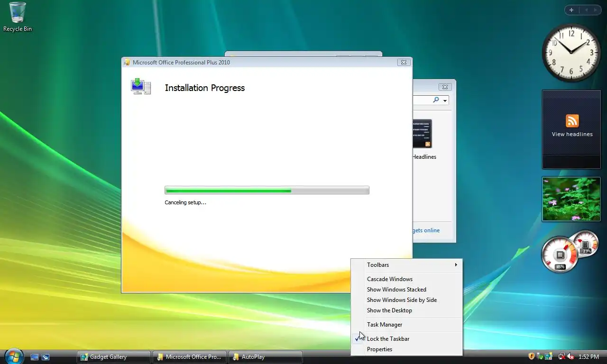Click the green checkmark tray icon
The height and width of the screenshot is (364, 607).
tap(541, 356)
